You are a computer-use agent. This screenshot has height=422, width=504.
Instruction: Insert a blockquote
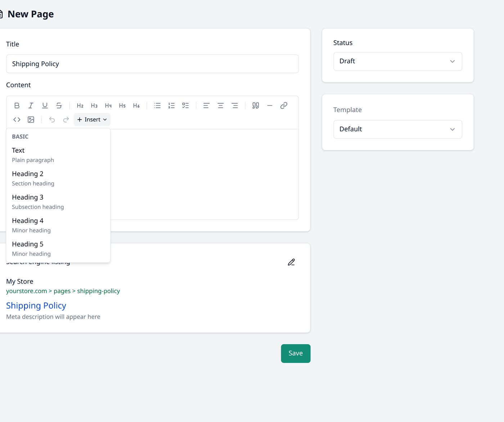tap(256, 106)
